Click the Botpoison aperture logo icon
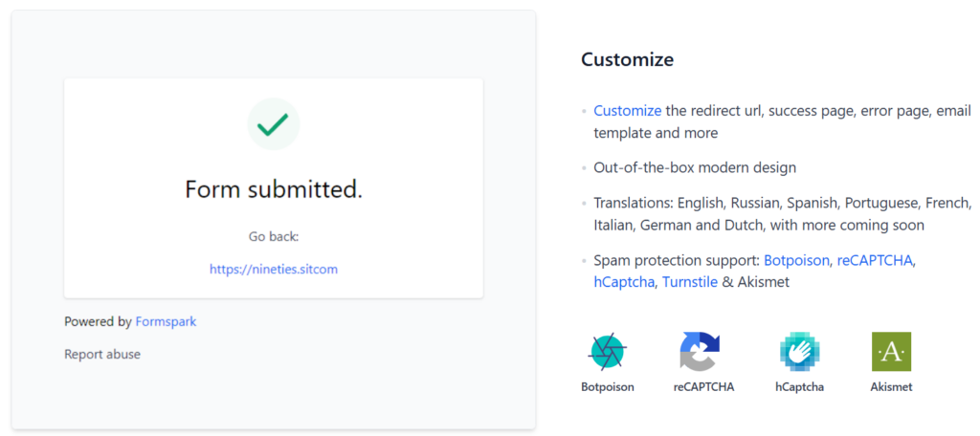 607,352
